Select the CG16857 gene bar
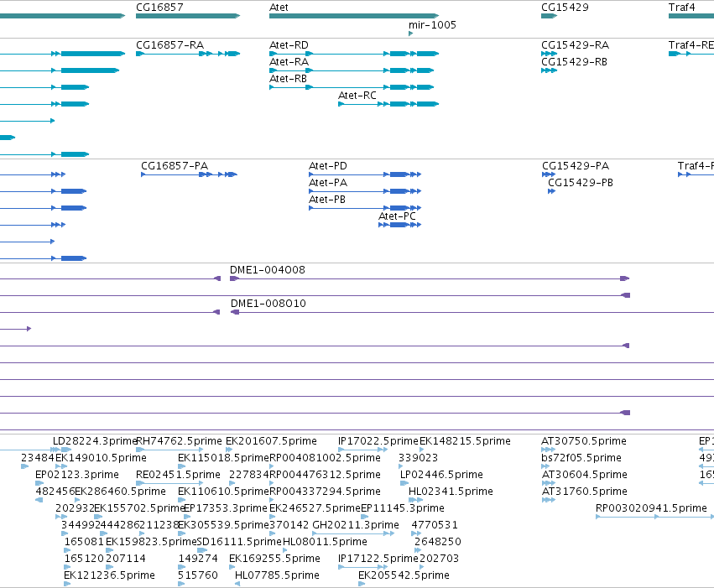714x588 pixels. [x=188, y=16]
